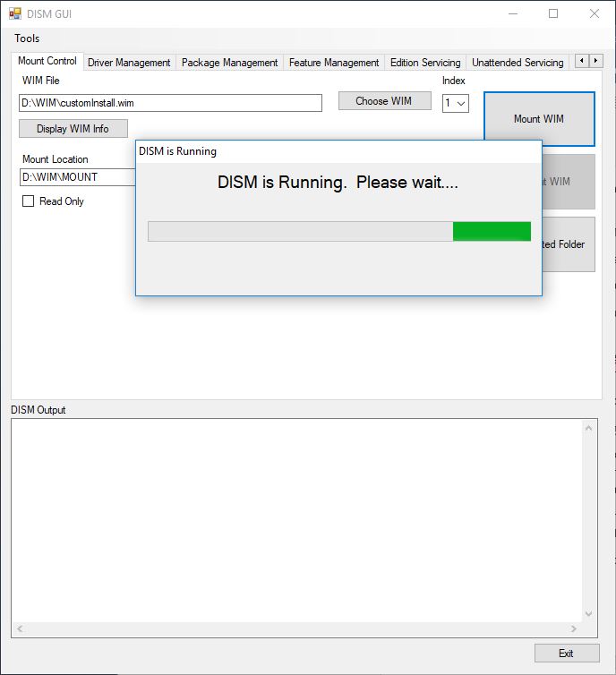Click the Display WIM Info button

[73, 129]
